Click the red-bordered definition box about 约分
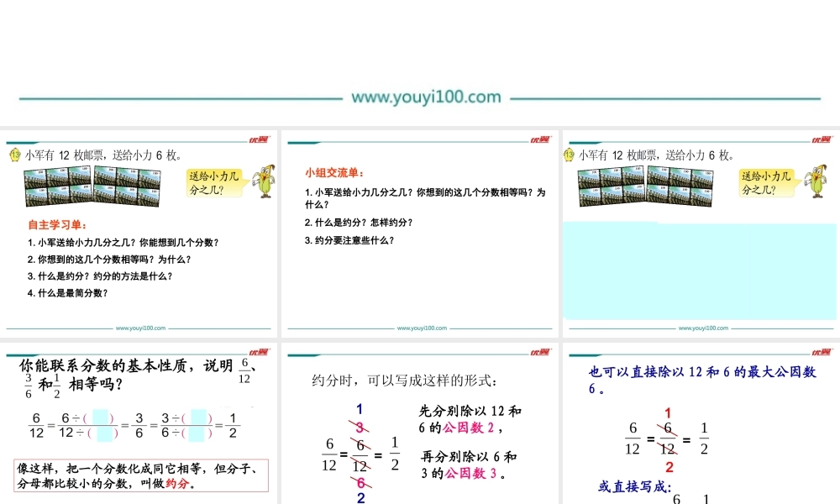The image size is (840, 504). click(x=141, y=475)
